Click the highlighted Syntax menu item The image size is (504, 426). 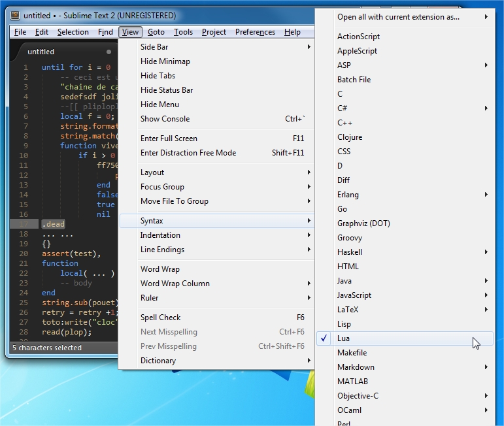pos(216,221)
